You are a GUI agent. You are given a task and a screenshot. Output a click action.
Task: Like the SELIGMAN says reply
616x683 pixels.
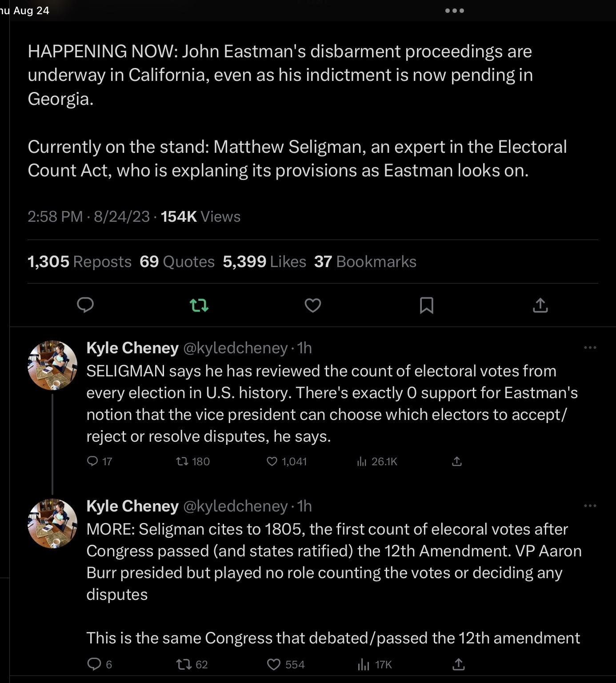click(x=272, y=461)
